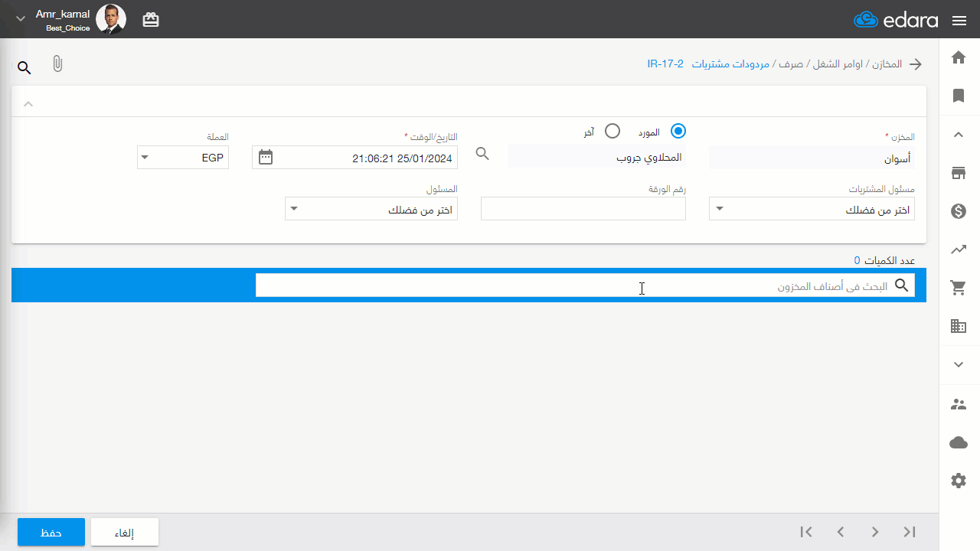Select the آخر radio button
Image resolution: width=980 pixels, height=551 pixels.
(x=612, y=131)
